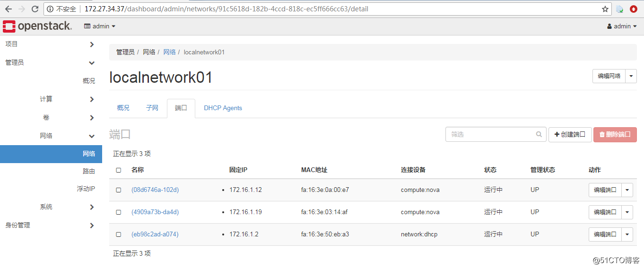Click IP address 172.16.1.19

pos(245,212)
